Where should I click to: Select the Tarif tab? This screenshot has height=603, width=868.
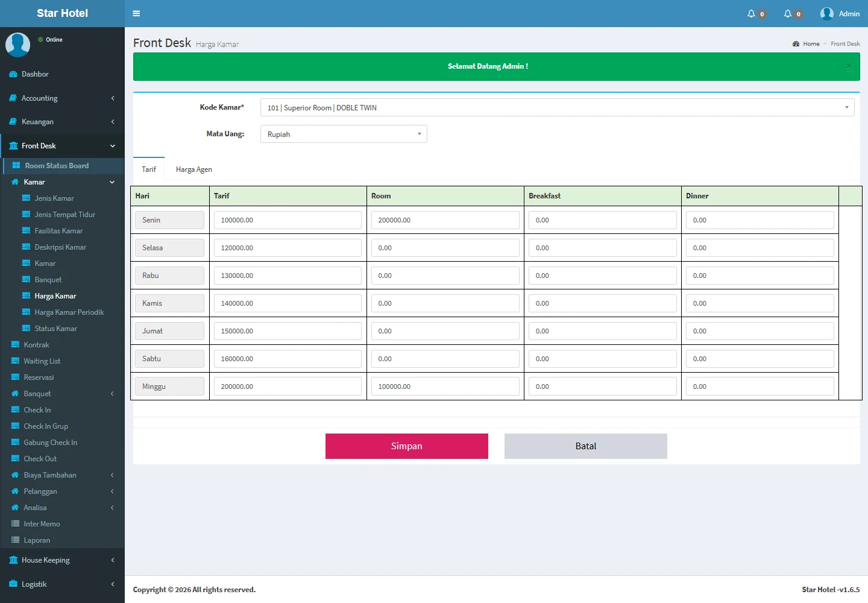pos(149,169)
